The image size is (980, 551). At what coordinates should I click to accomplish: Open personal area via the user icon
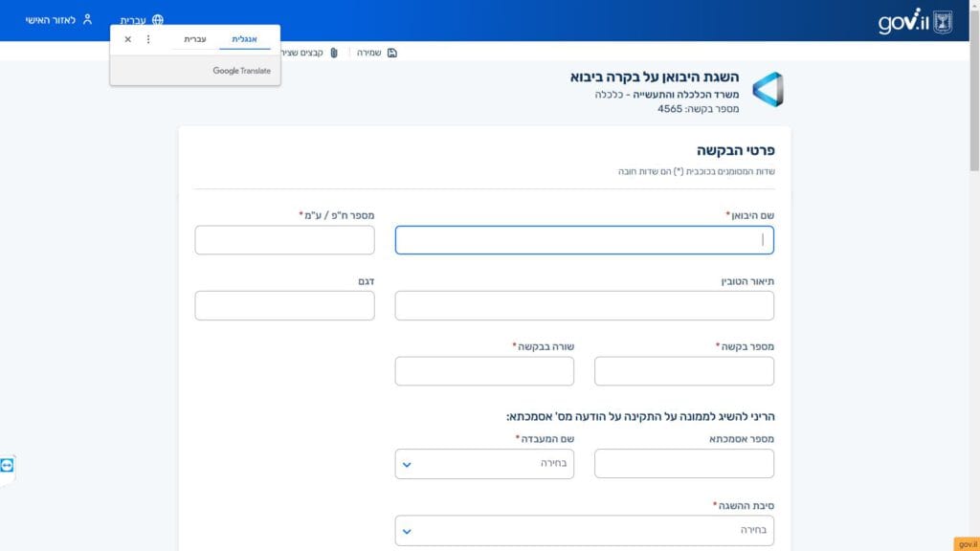(87, 19)
